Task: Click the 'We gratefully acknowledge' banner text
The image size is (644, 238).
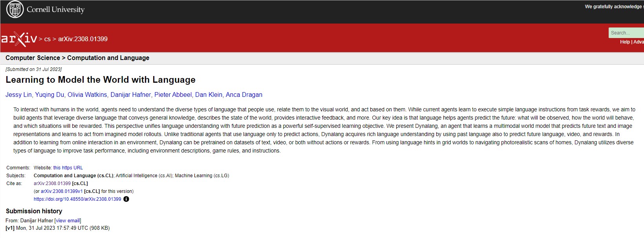Action: coord(614,7)
